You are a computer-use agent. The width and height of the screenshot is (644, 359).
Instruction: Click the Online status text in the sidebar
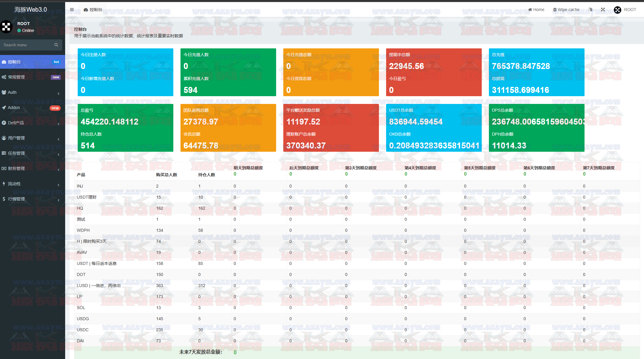pyautogui.click(x=28, y=30)
